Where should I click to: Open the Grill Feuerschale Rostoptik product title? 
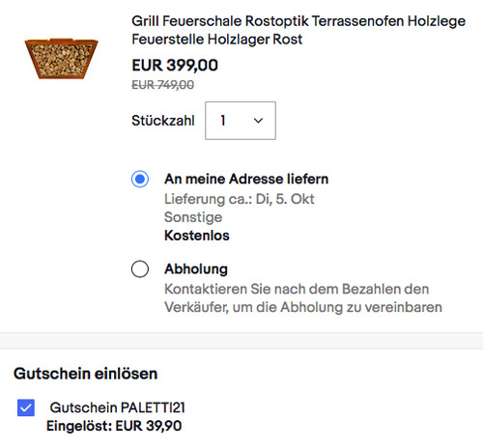298,30
